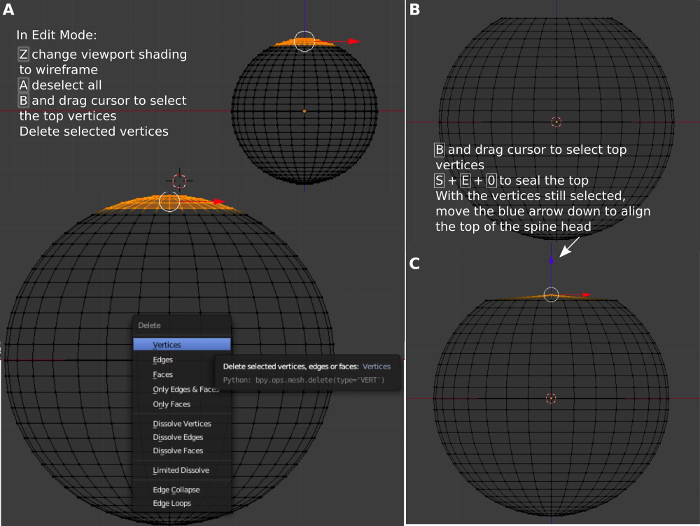
Task: Click the 'change viewport shading' text
Action: coord(109,54)
